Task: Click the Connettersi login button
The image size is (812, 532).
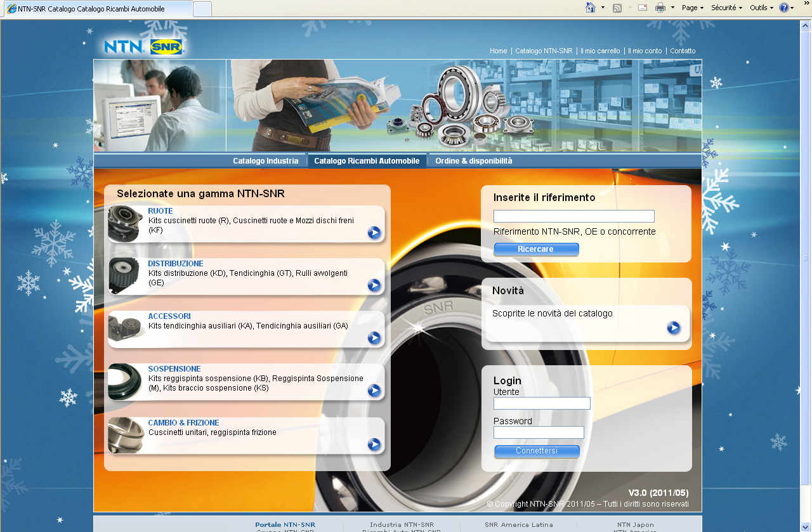Action: [537, 451]
